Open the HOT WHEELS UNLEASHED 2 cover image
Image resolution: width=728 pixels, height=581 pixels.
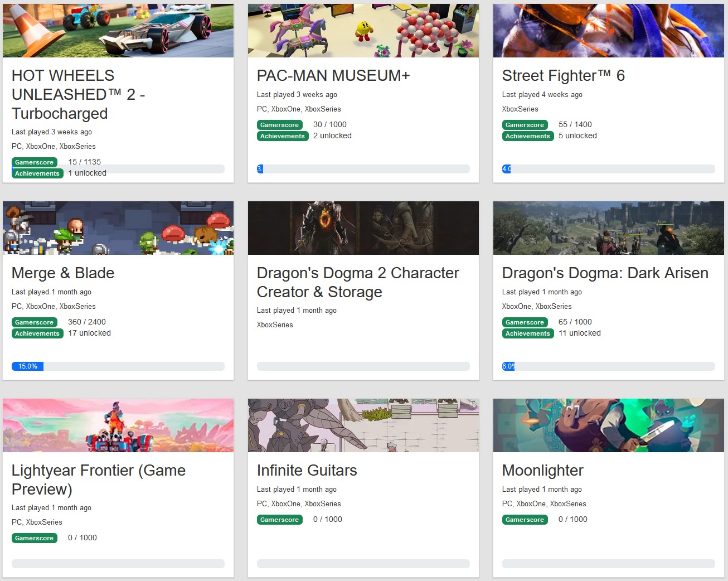click(x=118, y=31)
